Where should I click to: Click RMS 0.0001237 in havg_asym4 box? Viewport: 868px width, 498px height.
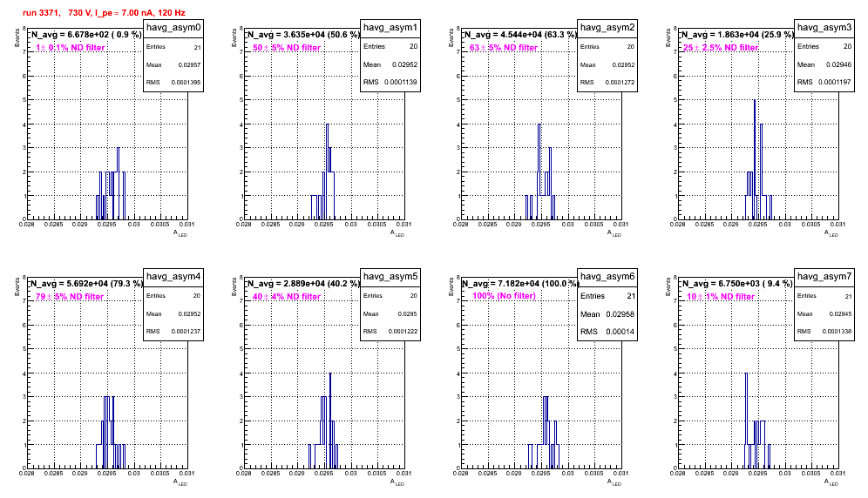[173, 331]
